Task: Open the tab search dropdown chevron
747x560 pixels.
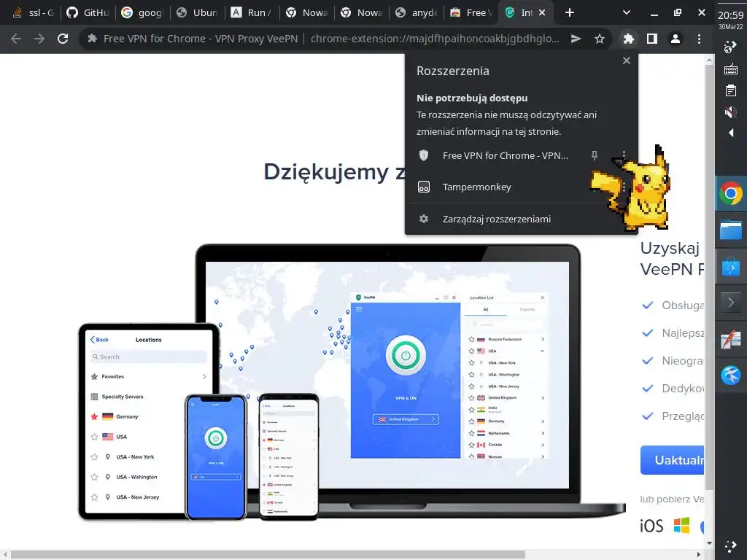Action: pos(627,13)
